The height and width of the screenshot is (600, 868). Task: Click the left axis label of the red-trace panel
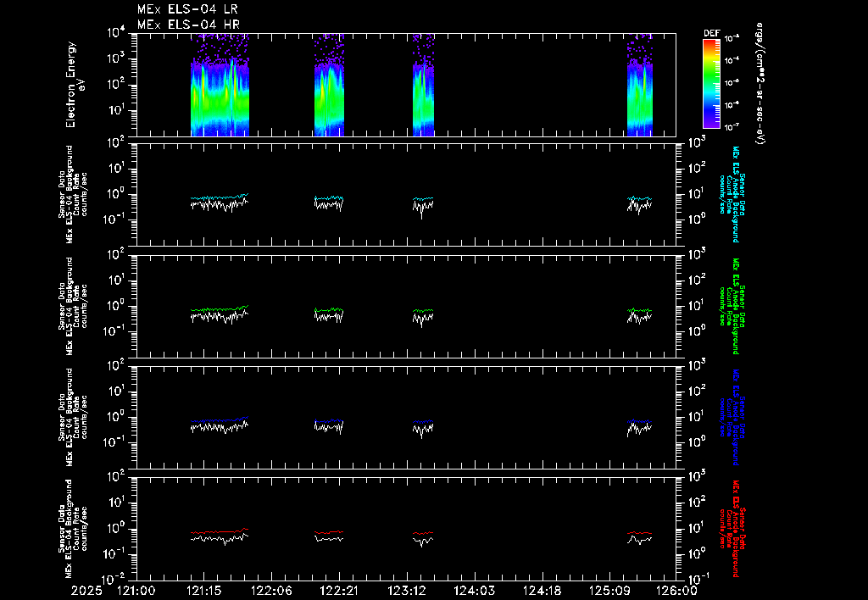[x=73, y=529]
